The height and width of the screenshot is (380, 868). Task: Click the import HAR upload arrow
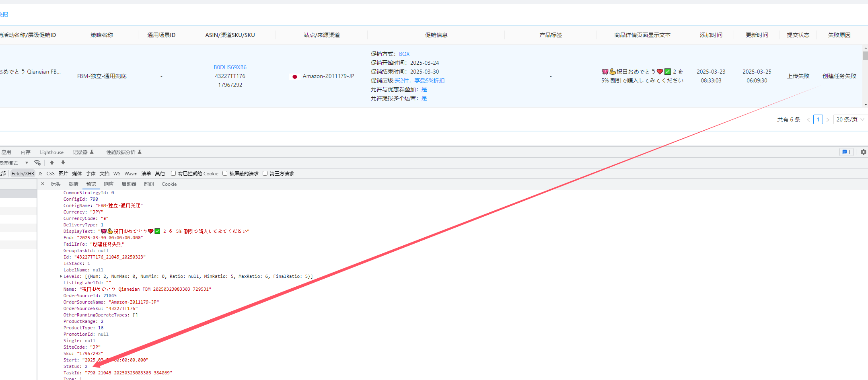[51, 163]
